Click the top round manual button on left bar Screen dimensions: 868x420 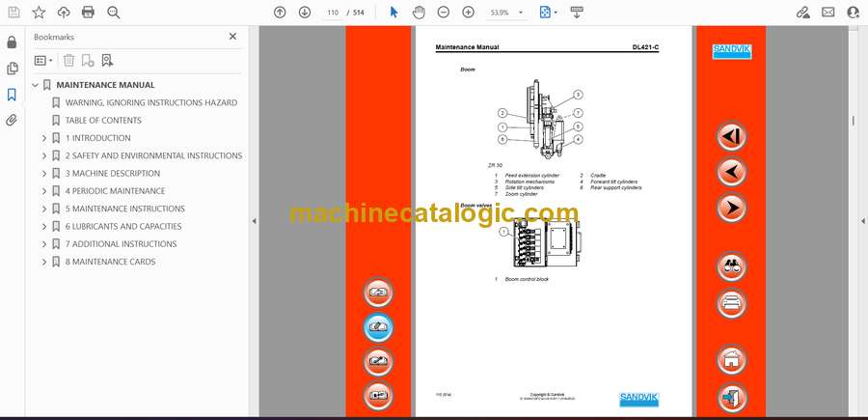378,293
